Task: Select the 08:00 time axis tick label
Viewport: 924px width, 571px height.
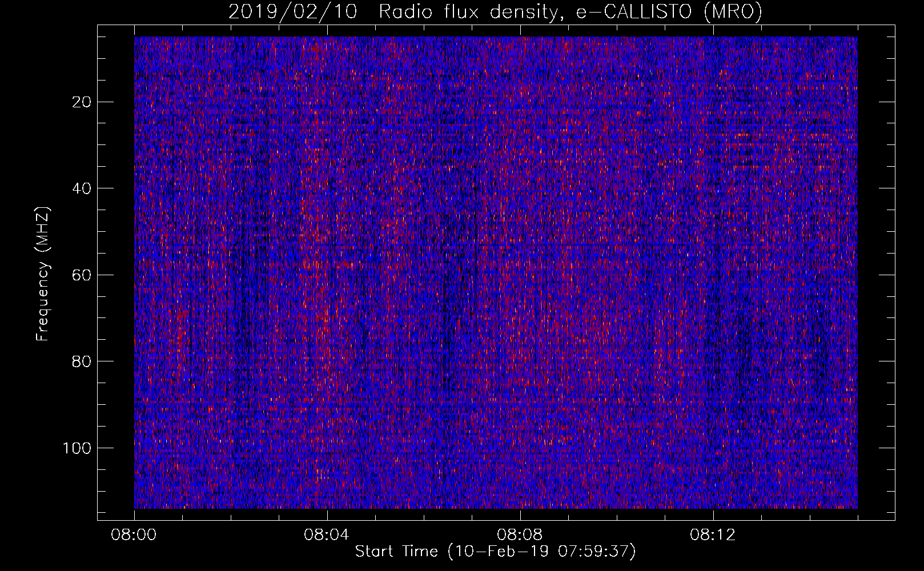Action: pos(134,535)
